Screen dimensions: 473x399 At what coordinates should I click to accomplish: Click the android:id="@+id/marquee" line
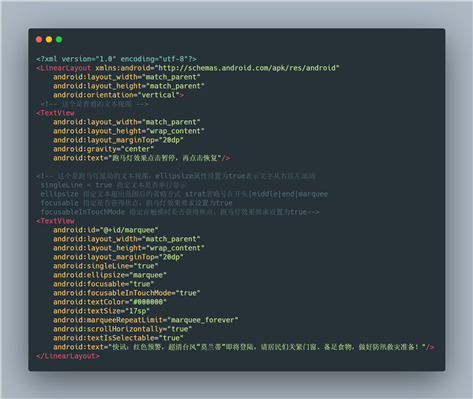pos(106,230)
